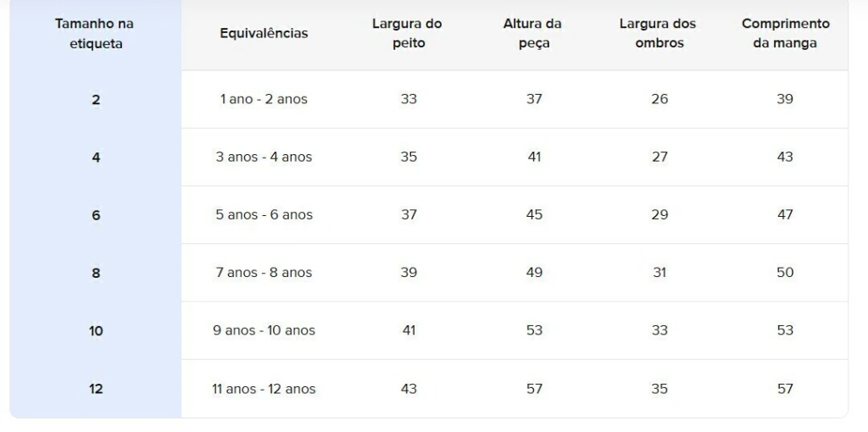
Task: Select the 'Altura da peça' header
Action: click(532, 34)
